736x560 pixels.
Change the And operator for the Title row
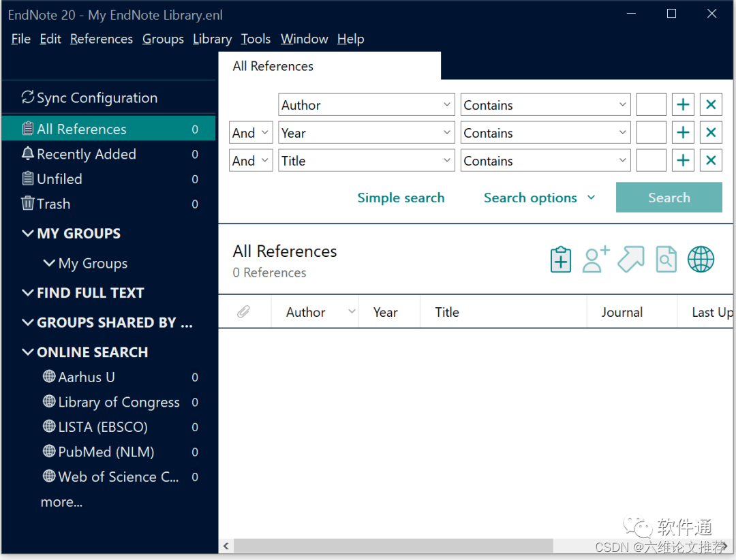[x=251, y=161]
